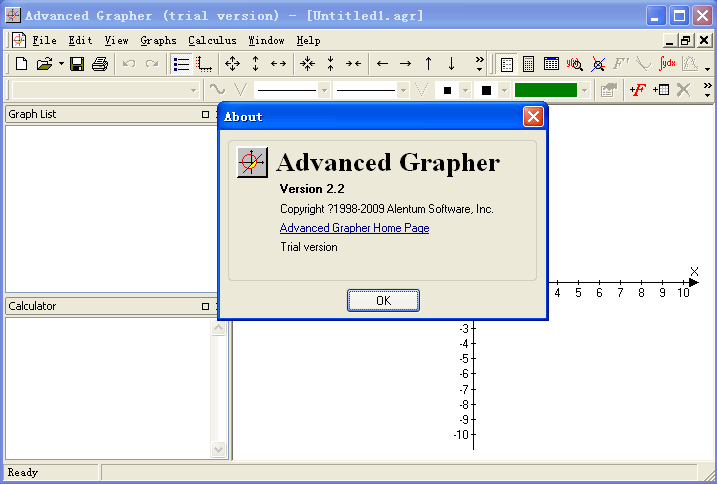The width and height of the screenshot is (717, 484).
Task: Open the View menu
Action: (116, 40)
